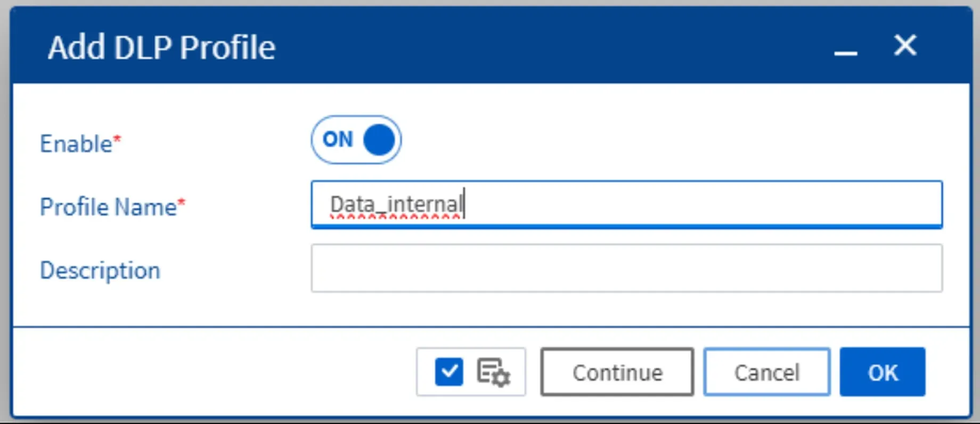
Task: Click the red asterisk next to Enable
Action: [117, 140]
